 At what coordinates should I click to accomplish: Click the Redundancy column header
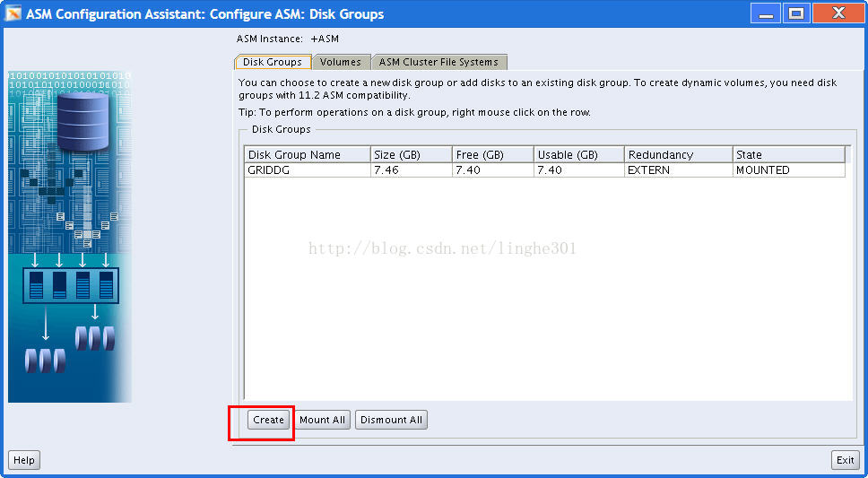click(x=678, y=154)
